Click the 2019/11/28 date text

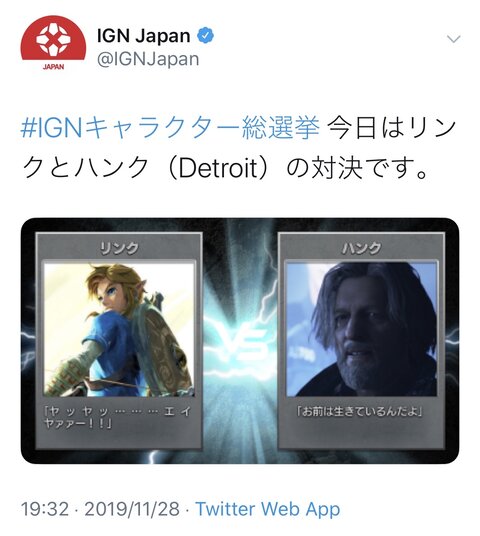coord(132,509)
